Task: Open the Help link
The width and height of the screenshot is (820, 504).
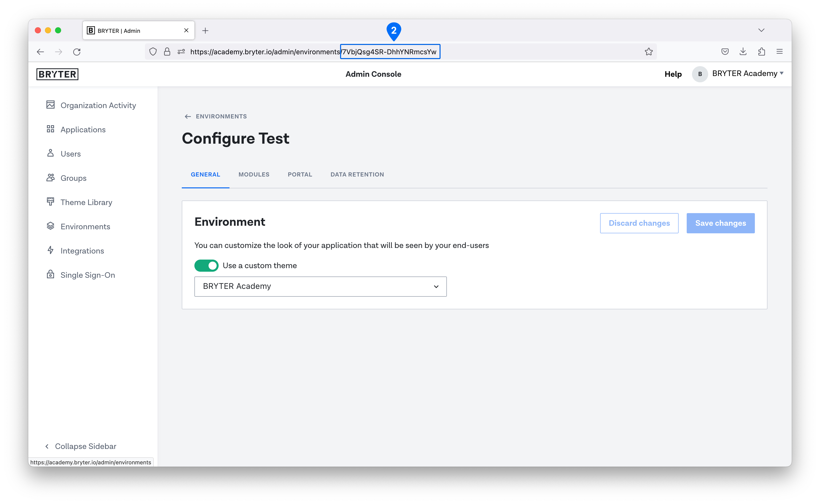Action: click(673, 74)
